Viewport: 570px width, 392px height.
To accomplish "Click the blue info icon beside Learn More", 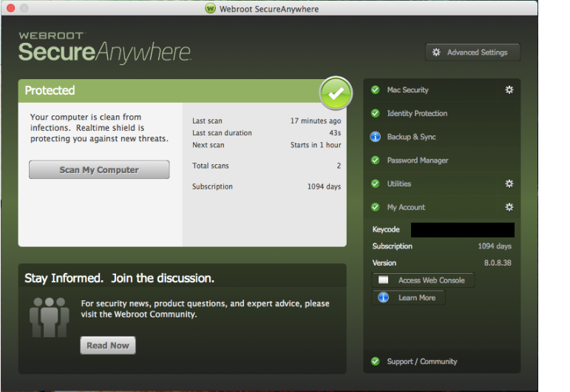I will (383, 297).
